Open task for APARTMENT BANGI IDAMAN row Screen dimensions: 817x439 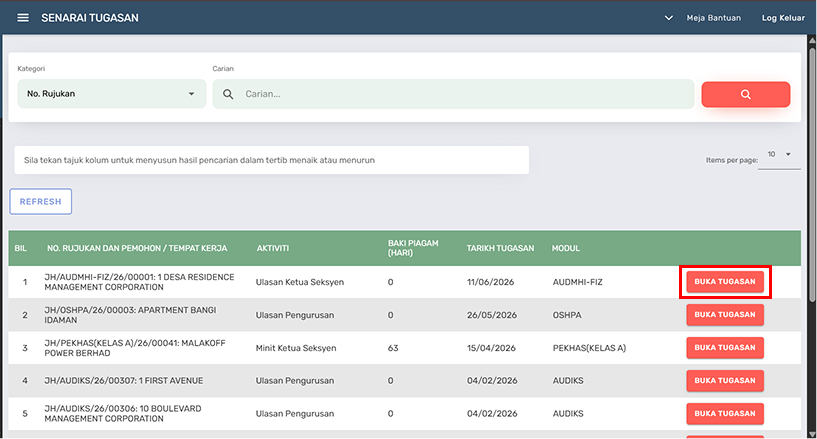725,315
